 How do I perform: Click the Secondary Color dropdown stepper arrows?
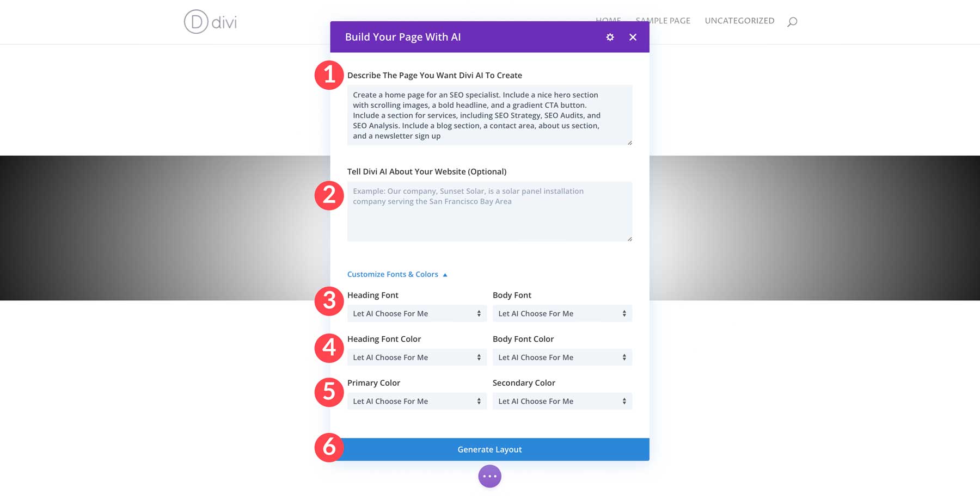pos(624,401)
